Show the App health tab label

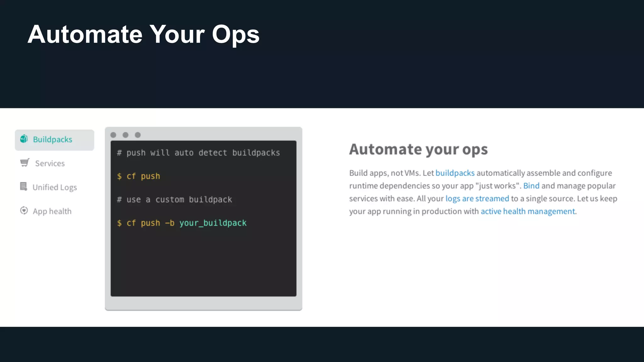click(52, 211)
